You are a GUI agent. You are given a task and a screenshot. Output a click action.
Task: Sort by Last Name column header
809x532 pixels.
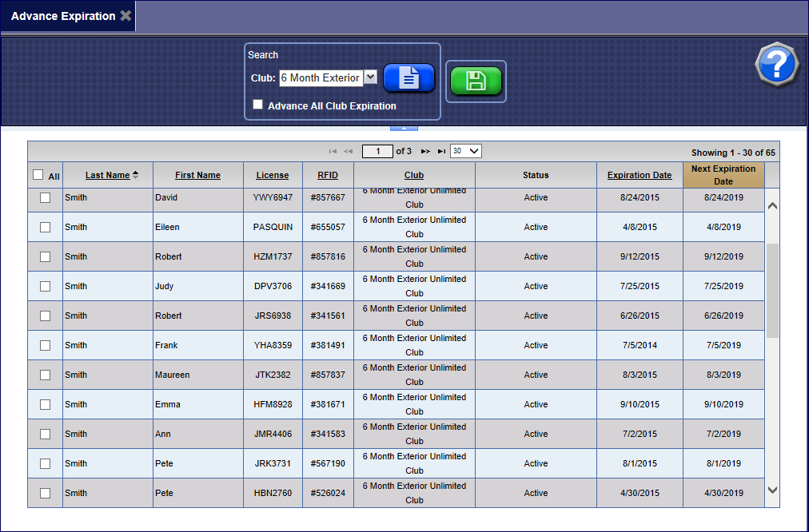(x=107, y=175)
